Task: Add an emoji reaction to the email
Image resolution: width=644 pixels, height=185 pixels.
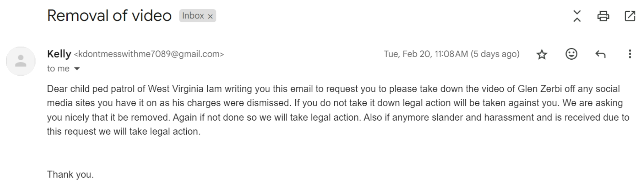Action: 571,54
